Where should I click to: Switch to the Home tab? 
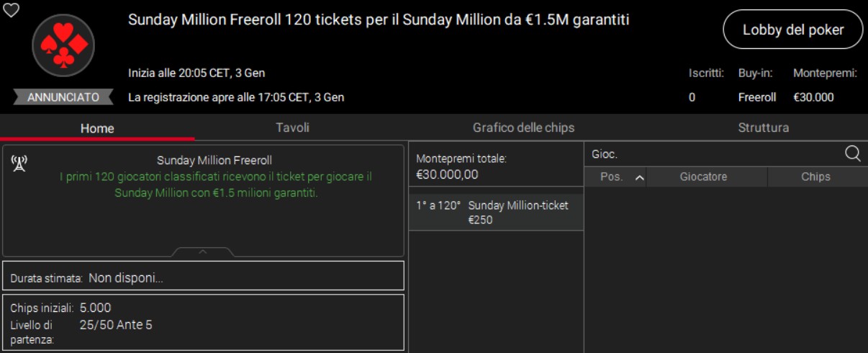[97, 128]
